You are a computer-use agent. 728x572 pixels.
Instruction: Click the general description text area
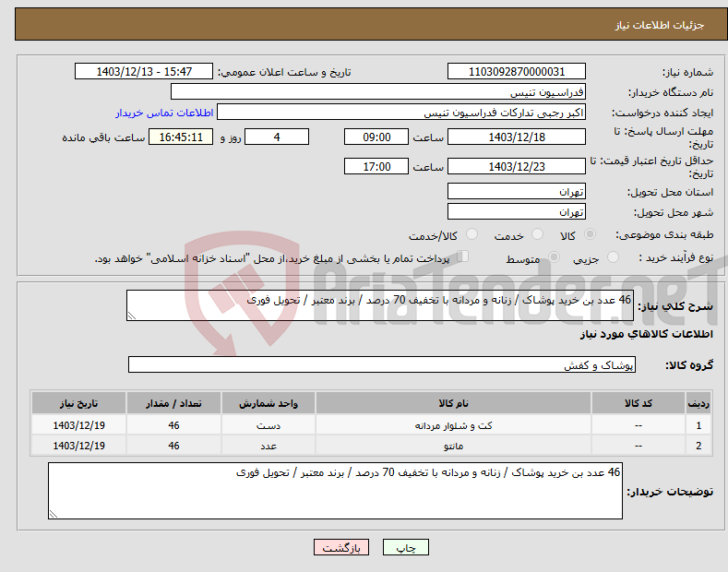pyautogui.click(x=380, y=305)
